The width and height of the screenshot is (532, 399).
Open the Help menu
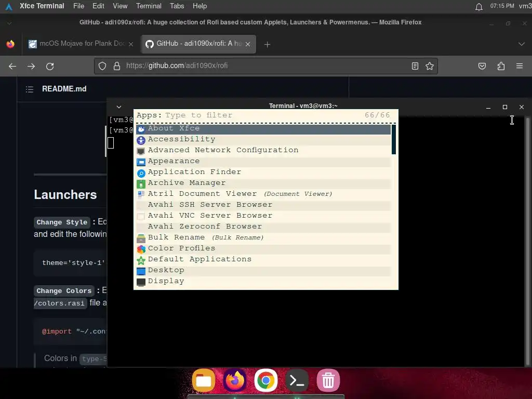click(x=199, y=6)
